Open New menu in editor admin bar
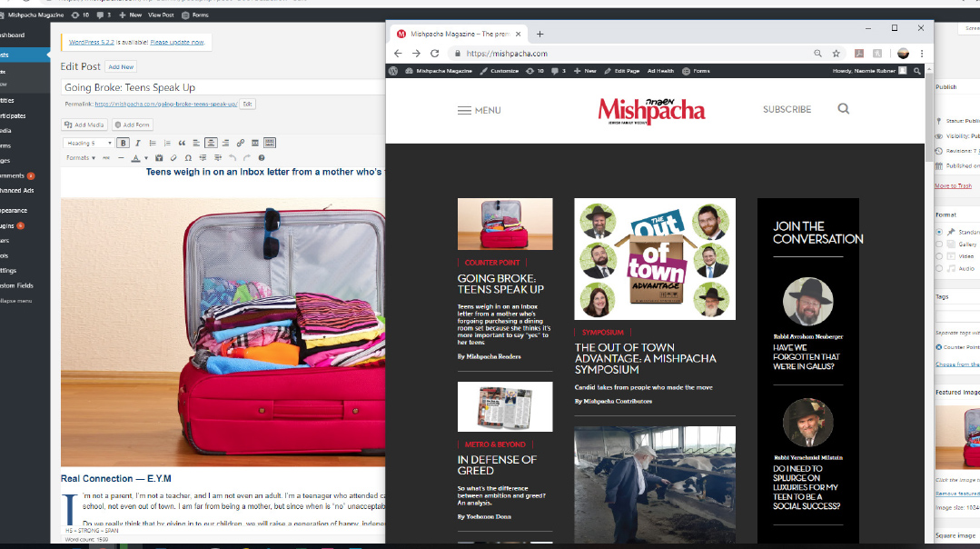The width and height of the screenshot is (980, 549). click(130, 15)
